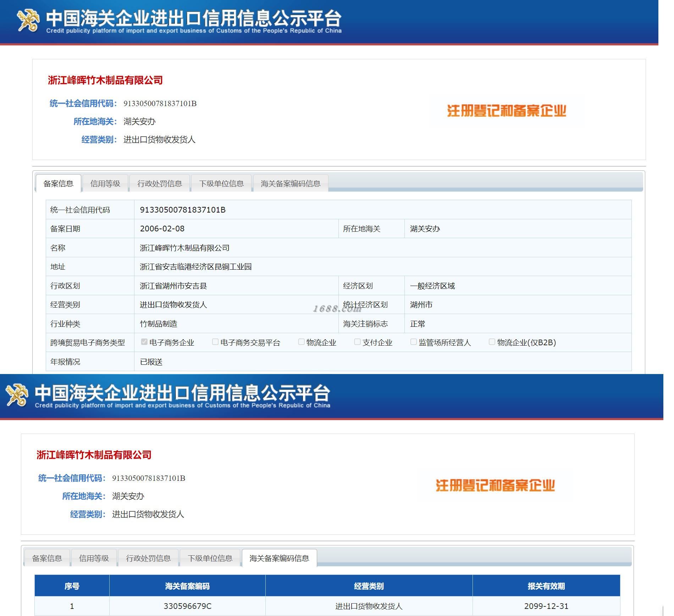Open 下级单位信息 tab in lower panel
Screen dimensions: 674x616
click(210, 558)
